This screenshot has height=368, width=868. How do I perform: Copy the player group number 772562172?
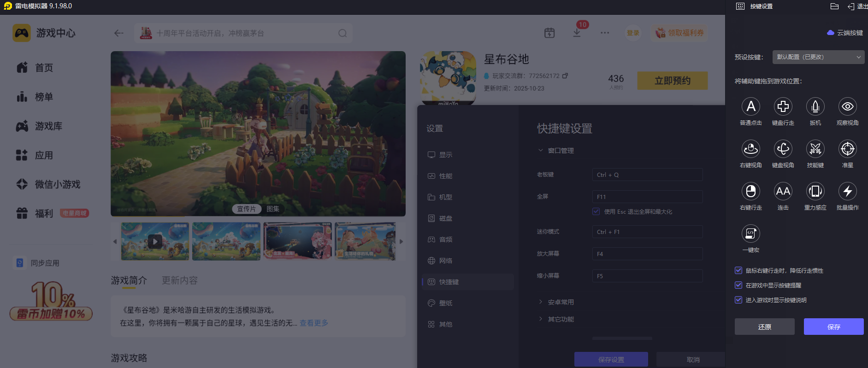[x=565, y=76]
